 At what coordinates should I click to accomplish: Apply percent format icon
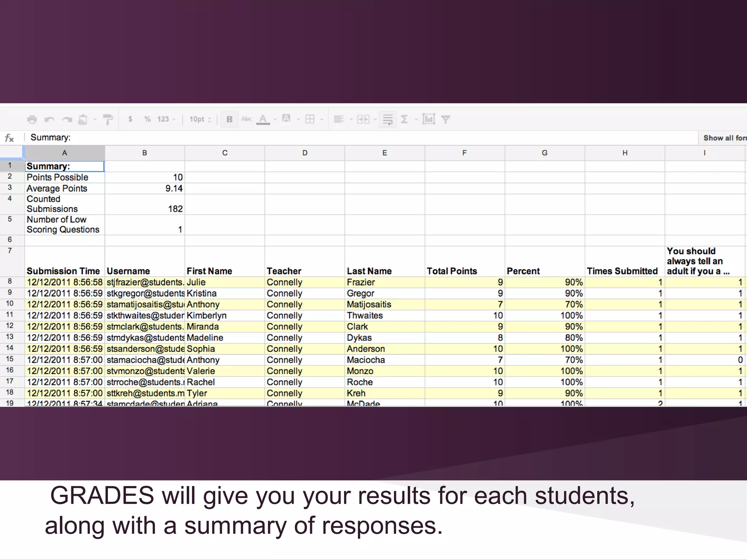tap(147, 119)
